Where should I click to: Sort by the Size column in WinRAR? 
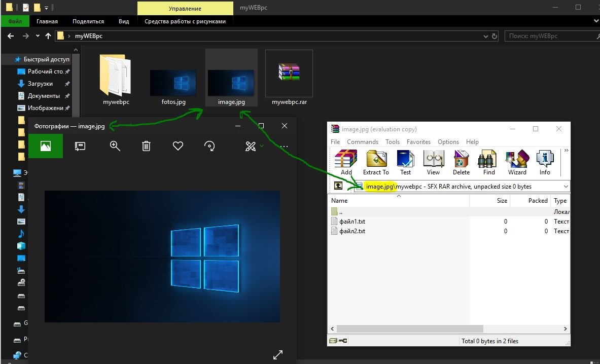pos(489,201)
